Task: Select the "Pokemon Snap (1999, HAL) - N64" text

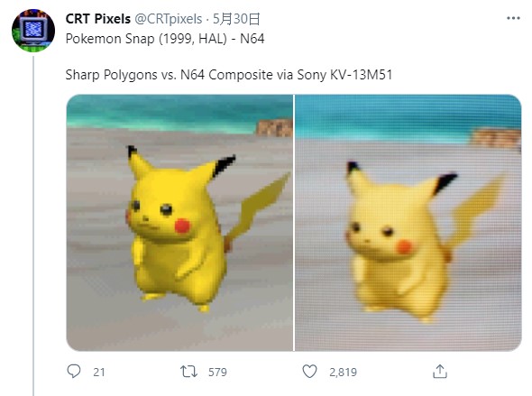Action: point(165,39)
